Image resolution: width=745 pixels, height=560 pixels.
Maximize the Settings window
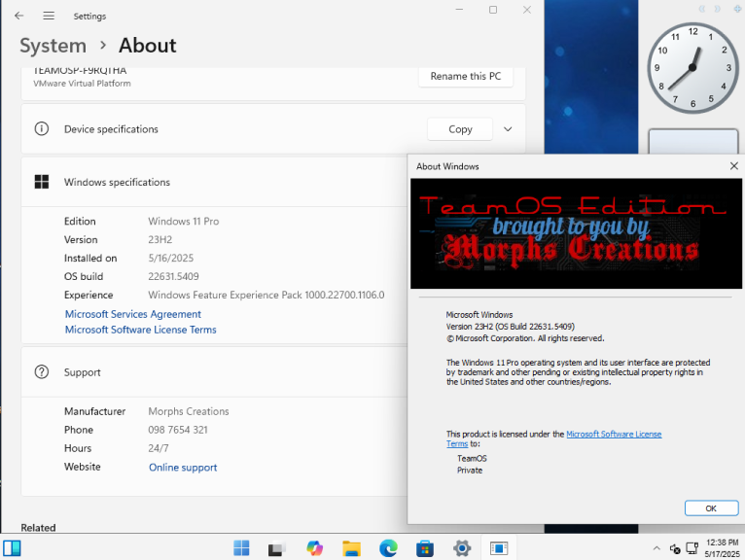pos(493,10)
